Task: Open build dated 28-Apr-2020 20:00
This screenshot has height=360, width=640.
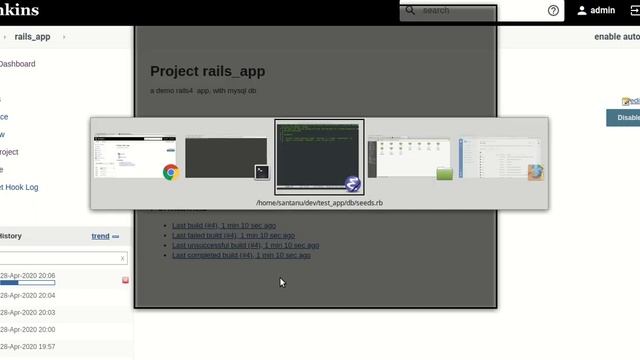Action: click(27, 329)
